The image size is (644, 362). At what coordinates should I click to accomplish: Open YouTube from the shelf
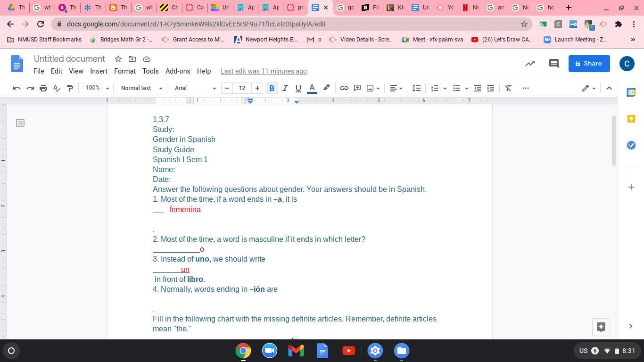point(349,351)
